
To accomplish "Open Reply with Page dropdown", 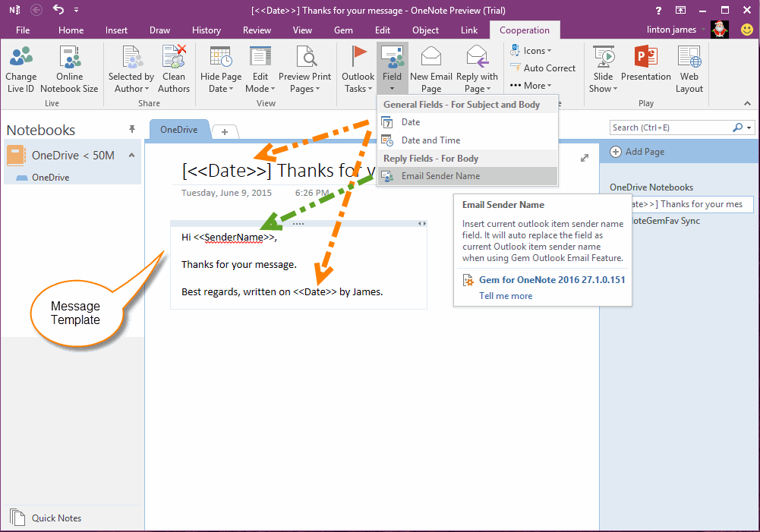I will point(477,69).
